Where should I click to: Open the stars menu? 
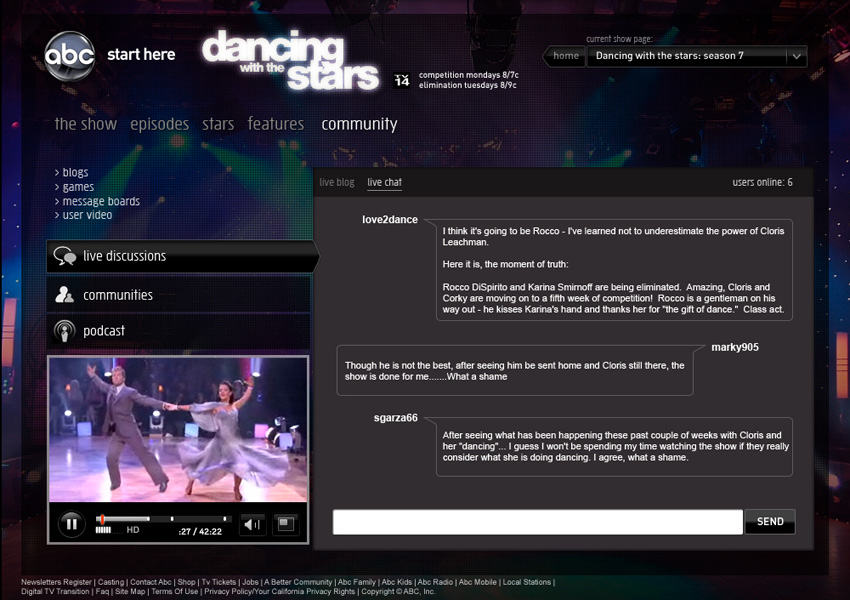pos(218,124)
